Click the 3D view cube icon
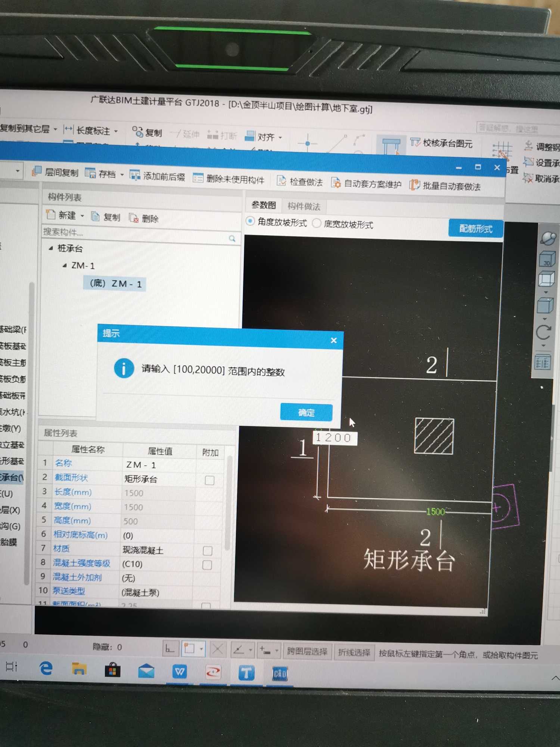Viewport: 560px width, 747px height. point(547,258)
